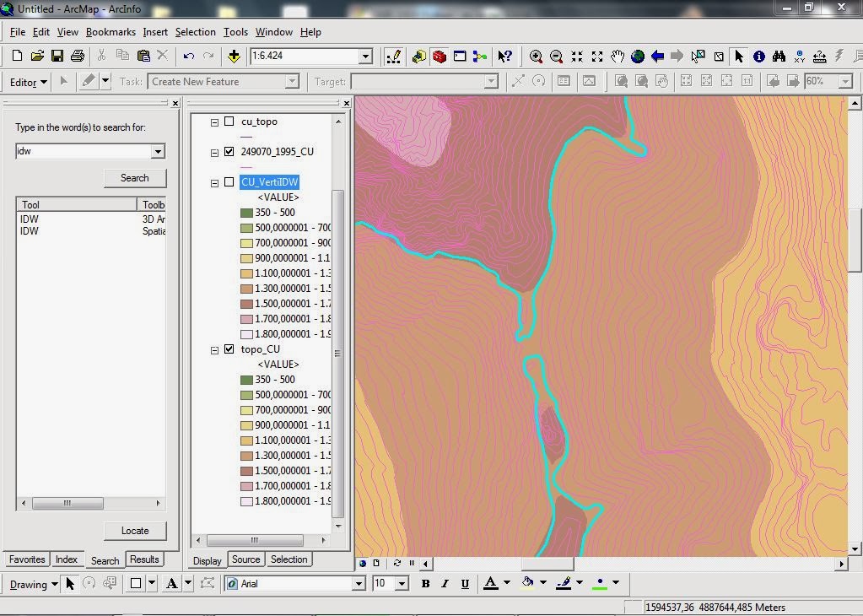Select the Measure tool

pyautogui.click(x=819, y=57)
